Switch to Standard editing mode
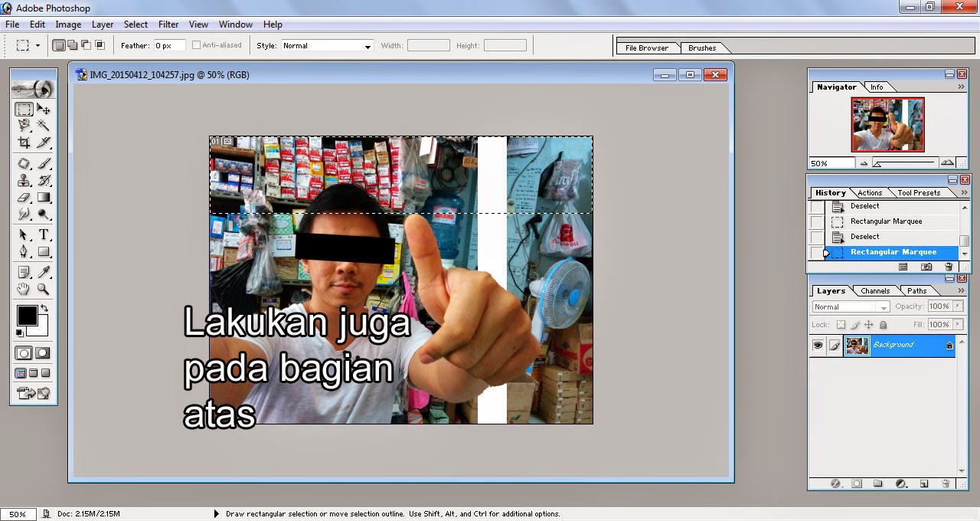980x521 pixels. click(24, 353)
